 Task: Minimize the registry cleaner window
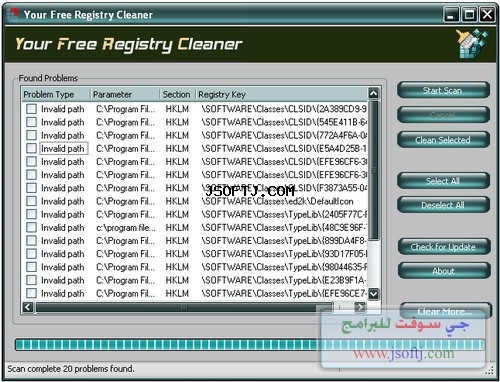451,15
